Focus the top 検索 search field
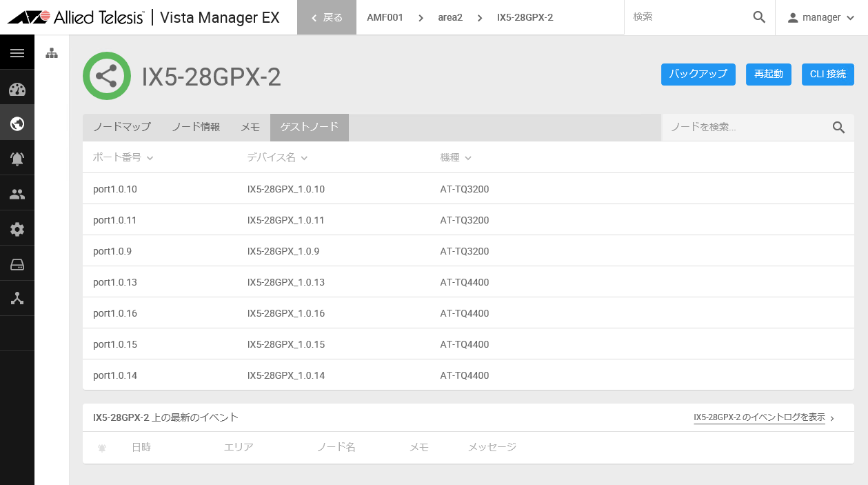This screenshot has width=868, height=485. (x=689, y=17)
